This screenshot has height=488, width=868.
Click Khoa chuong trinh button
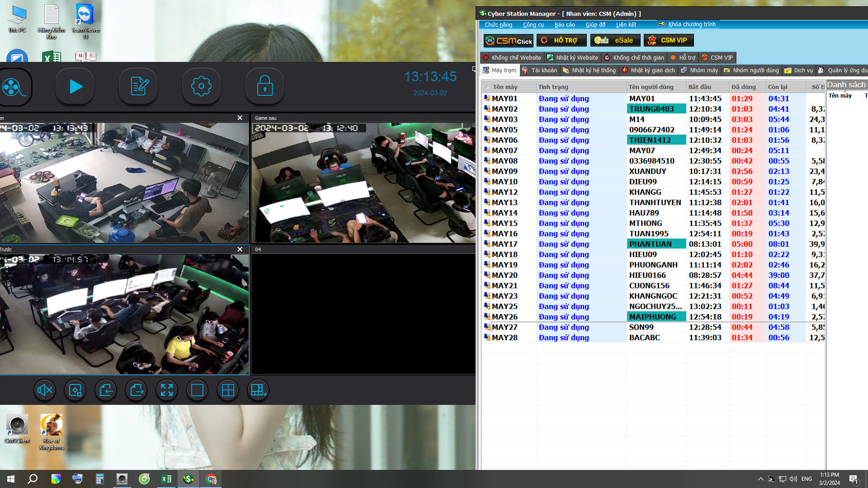[686, 24]
